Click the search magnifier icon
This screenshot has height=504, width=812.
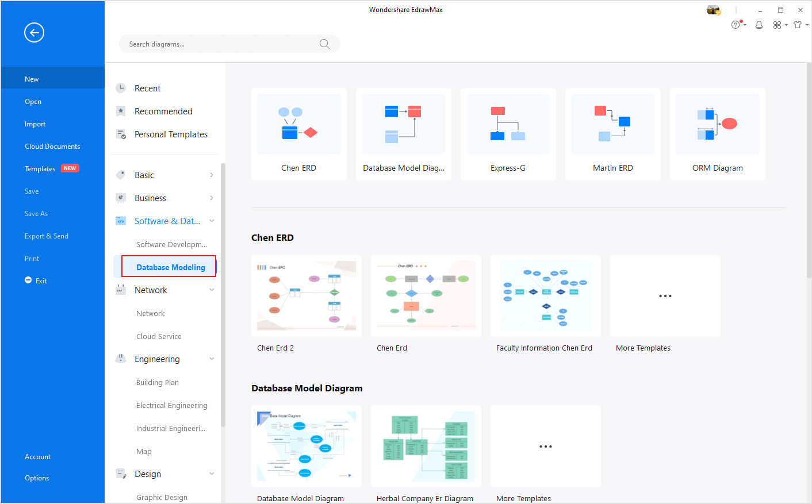(x=324, y=44)
